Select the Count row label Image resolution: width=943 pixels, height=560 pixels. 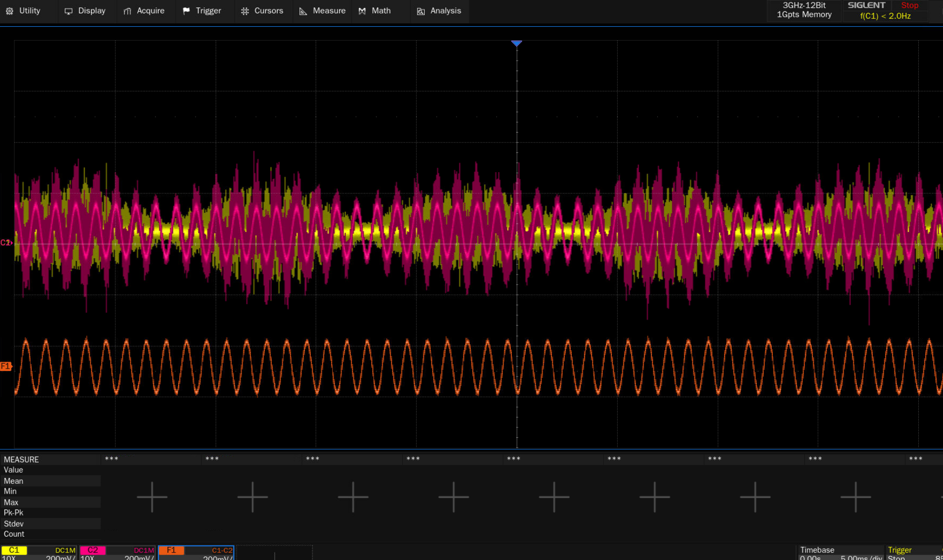[14, 534]
